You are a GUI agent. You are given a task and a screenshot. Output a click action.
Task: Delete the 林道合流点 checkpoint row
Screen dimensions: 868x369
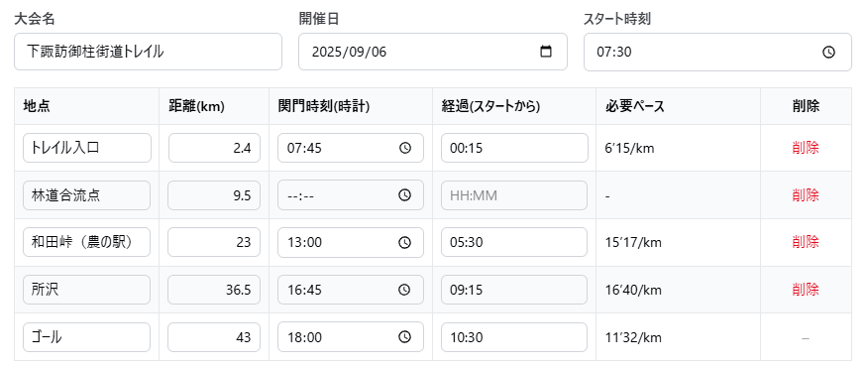[x=806, y=195]
